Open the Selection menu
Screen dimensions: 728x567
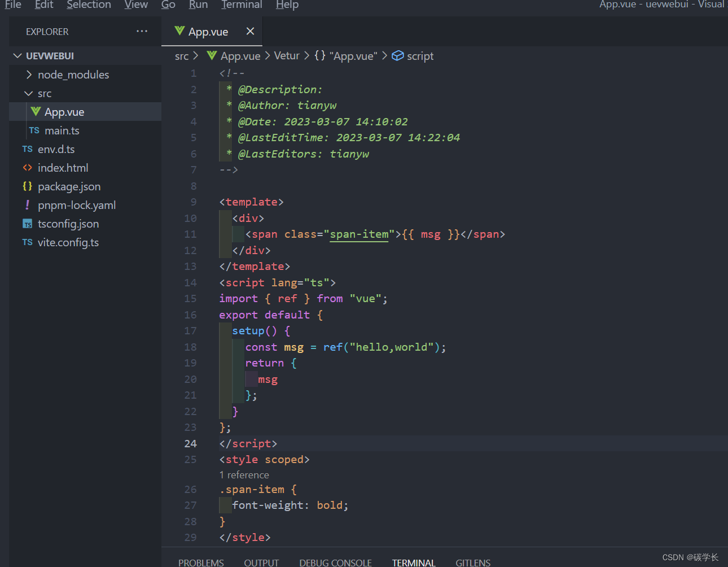click(89, 5)
